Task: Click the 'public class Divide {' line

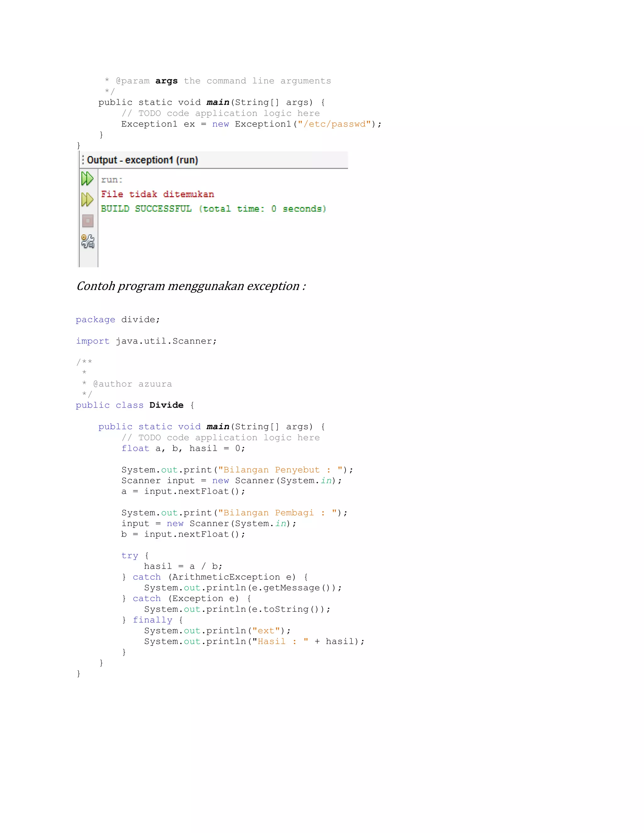Action: (135, 405)
